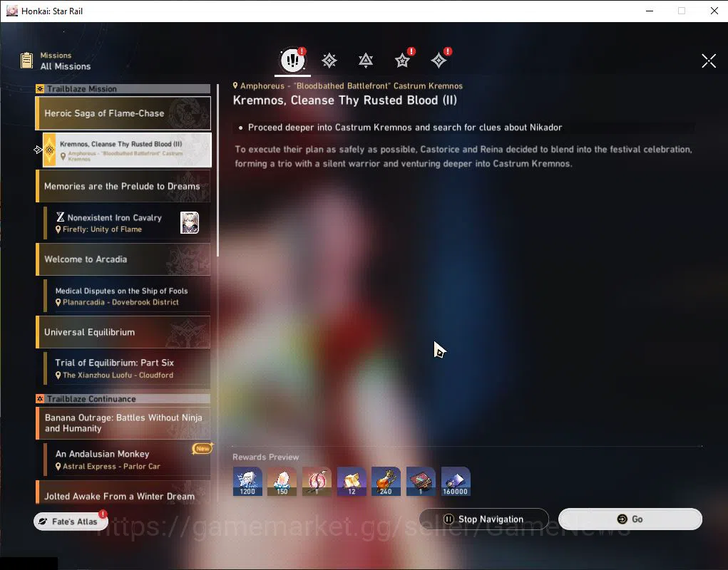
Task: Select An Andalusian Monkey mission
Action: click(127, 460)
